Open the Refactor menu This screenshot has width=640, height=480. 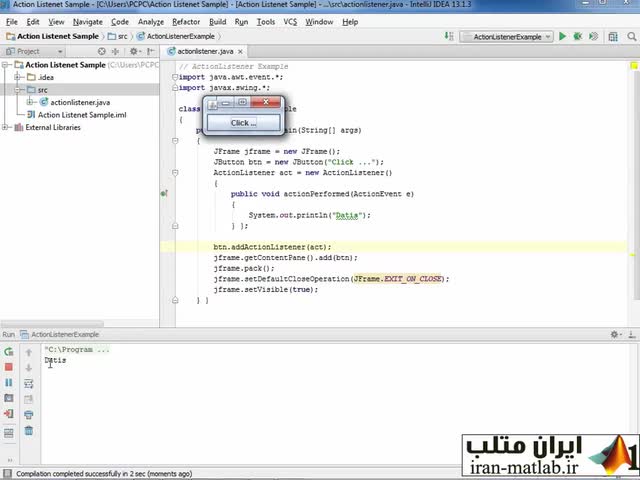(x=186, y=22)
